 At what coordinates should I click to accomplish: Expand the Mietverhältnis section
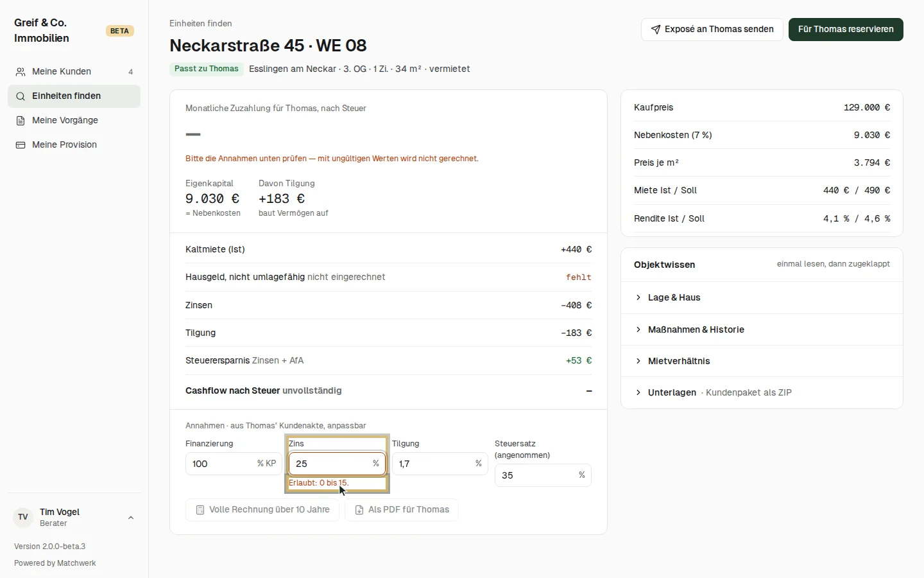[762, 361]
